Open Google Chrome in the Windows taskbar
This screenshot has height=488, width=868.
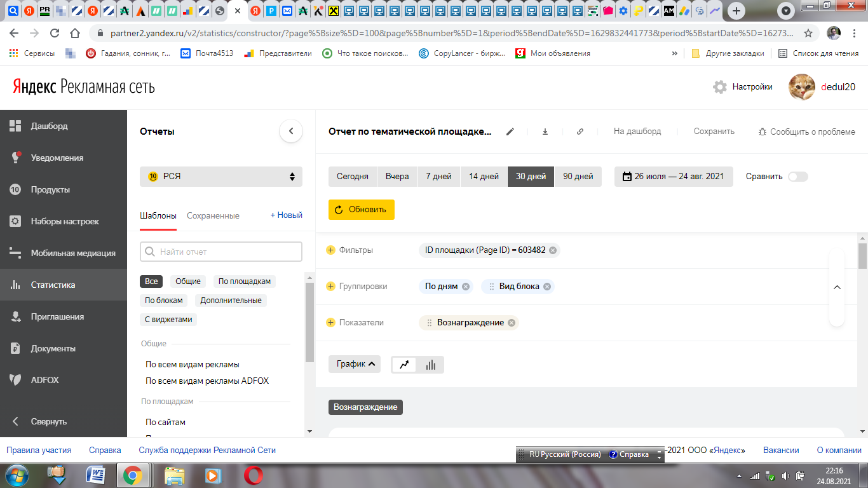click(x=133, y=475)
